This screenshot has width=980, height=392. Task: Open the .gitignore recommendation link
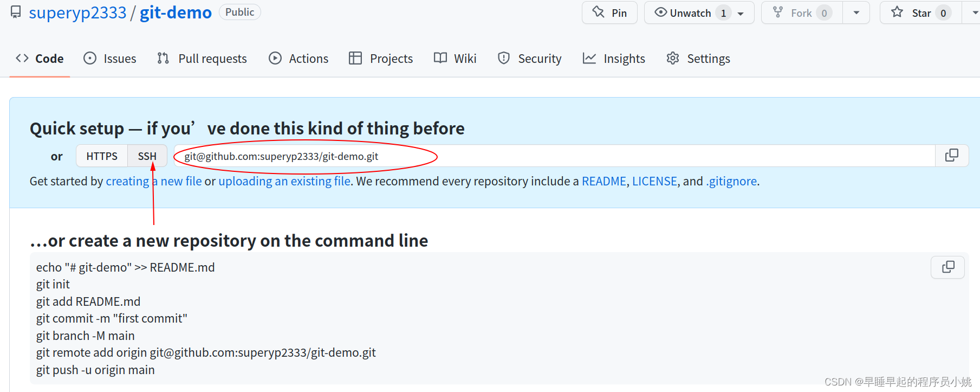point(731,181)
